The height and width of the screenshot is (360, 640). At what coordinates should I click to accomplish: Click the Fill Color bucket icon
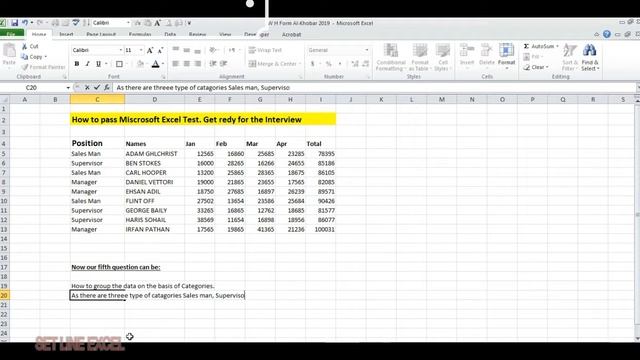[140, 64]
